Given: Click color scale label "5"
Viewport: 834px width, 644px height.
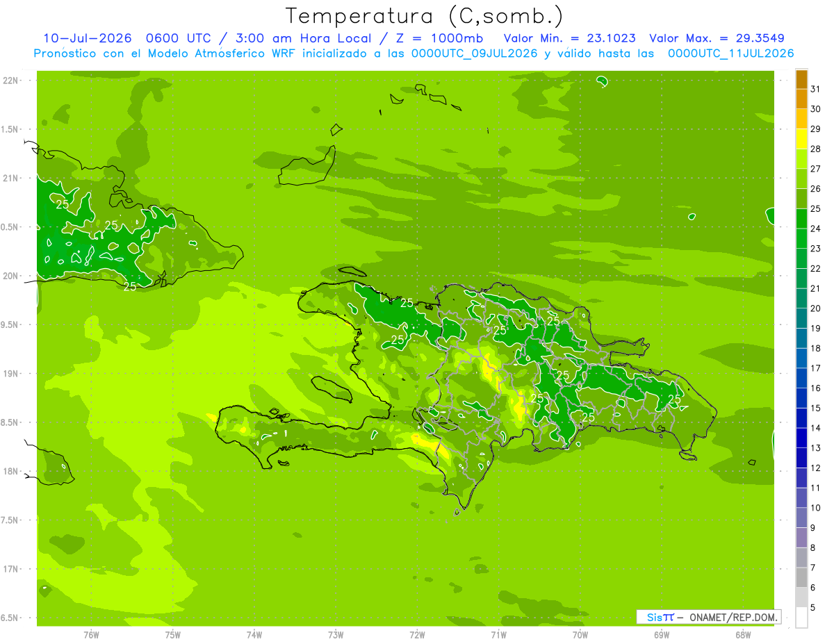Looking at the screenshot, I should click(813, 607).
